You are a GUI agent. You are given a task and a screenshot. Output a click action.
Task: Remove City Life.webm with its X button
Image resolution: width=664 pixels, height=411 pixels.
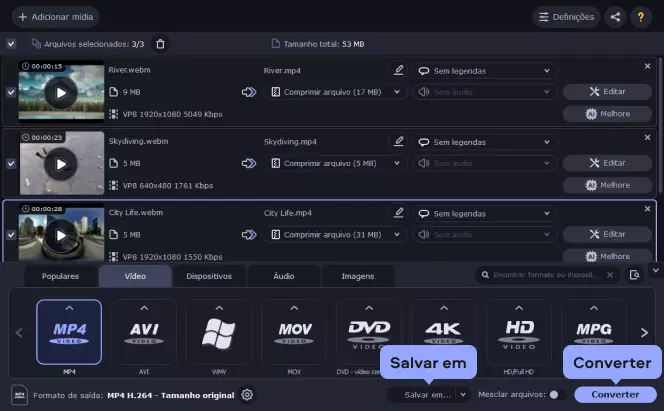[647, 209]
